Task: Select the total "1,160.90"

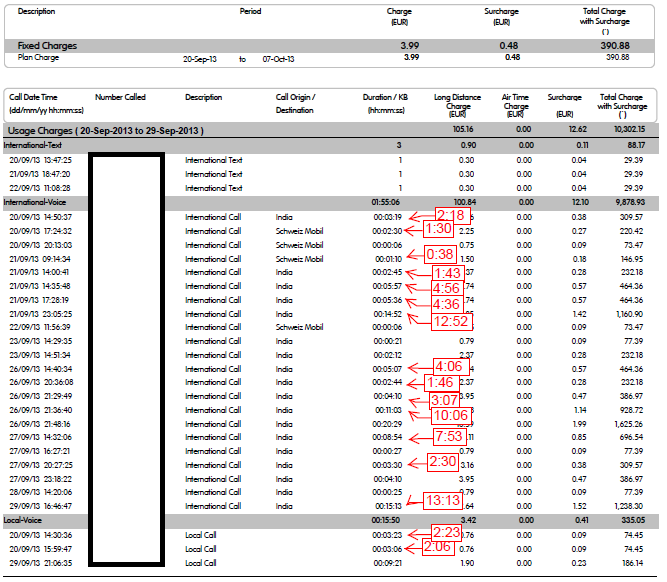Action: click(629, 314)
